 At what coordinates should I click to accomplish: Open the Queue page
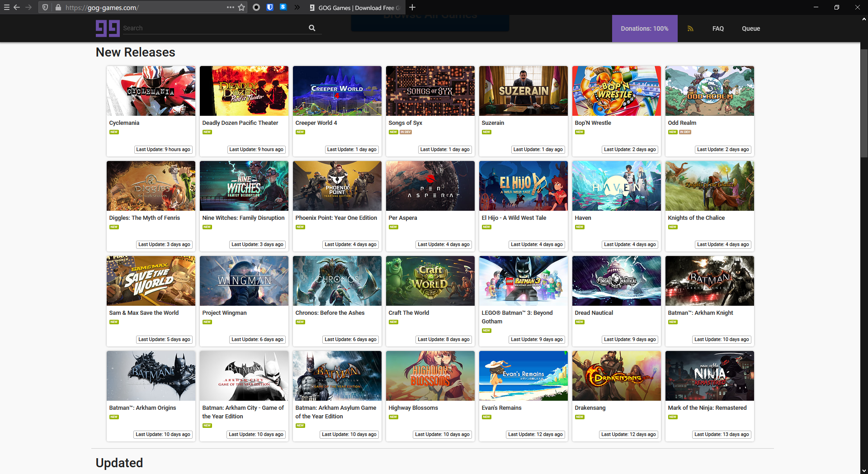point(751,28)
